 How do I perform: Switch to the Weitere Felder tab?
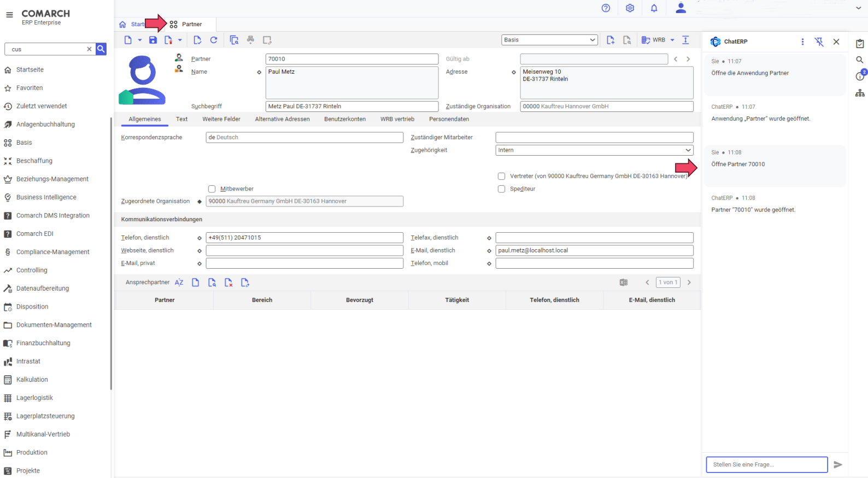(x=221, y=119)
